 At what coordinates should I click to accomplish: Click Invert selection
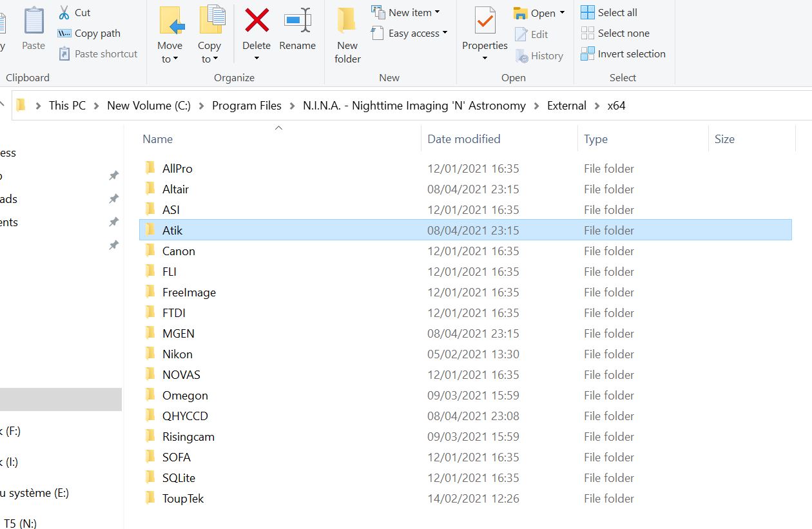tap(623, 53)
